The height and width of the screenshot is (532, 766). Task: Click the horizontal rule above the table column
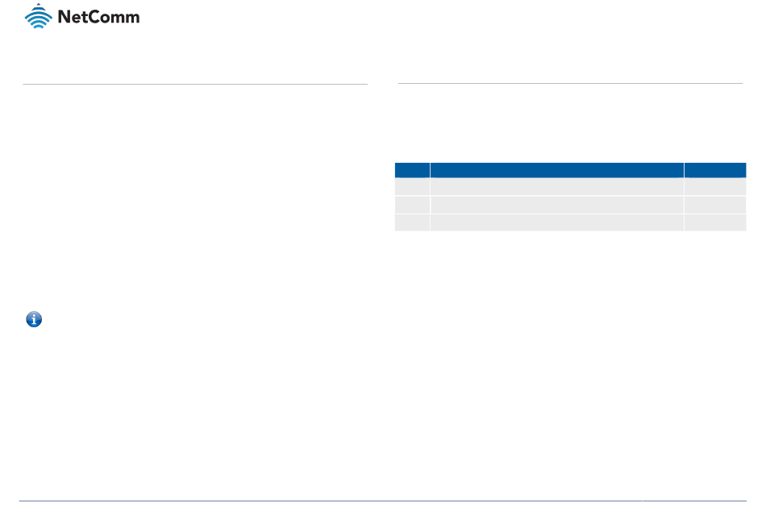pyautogui.click(x=570, y=84)
